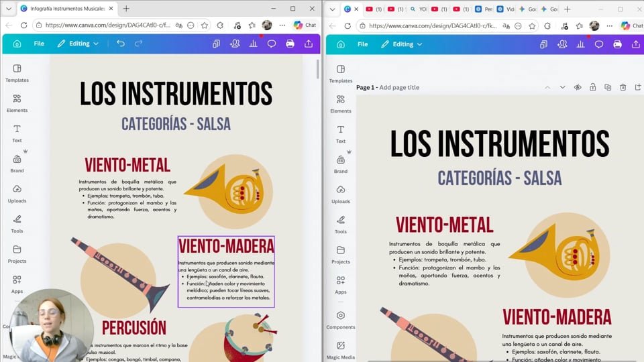
Task: Open resize pages icon in left Canva toolbar
Action: [216, 44]
